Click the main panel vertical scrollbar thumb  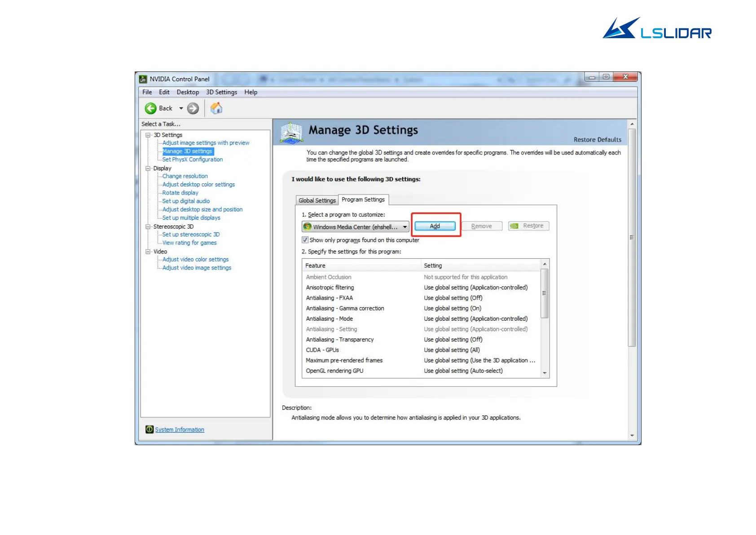tap(632, 238)
